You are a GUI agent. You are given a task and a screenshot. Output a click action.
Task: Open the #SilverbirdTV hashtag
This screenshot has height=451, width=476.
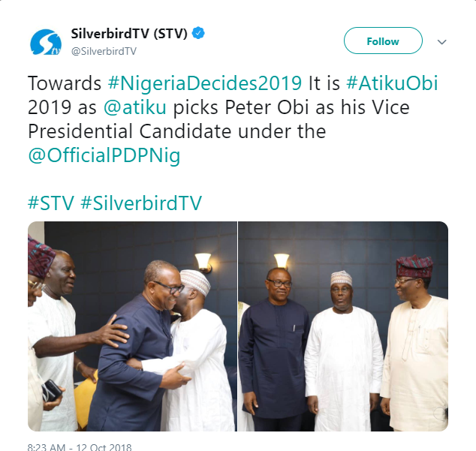[x=141, y=203]
